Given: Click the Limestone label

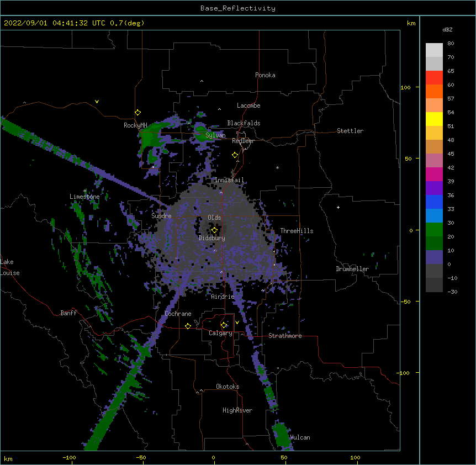Looking at the screenshot, I should [84, 197].
